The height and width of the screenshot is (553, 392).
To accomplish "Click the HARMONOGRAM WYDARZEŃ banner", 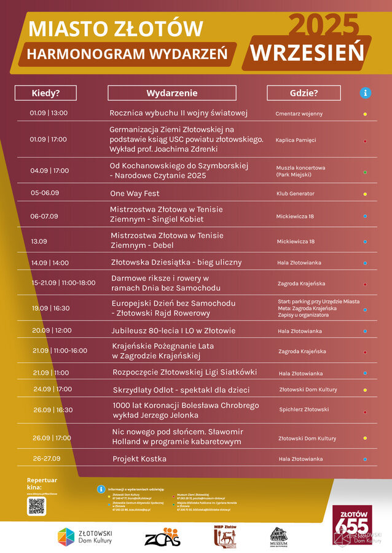I will [127, 54].
